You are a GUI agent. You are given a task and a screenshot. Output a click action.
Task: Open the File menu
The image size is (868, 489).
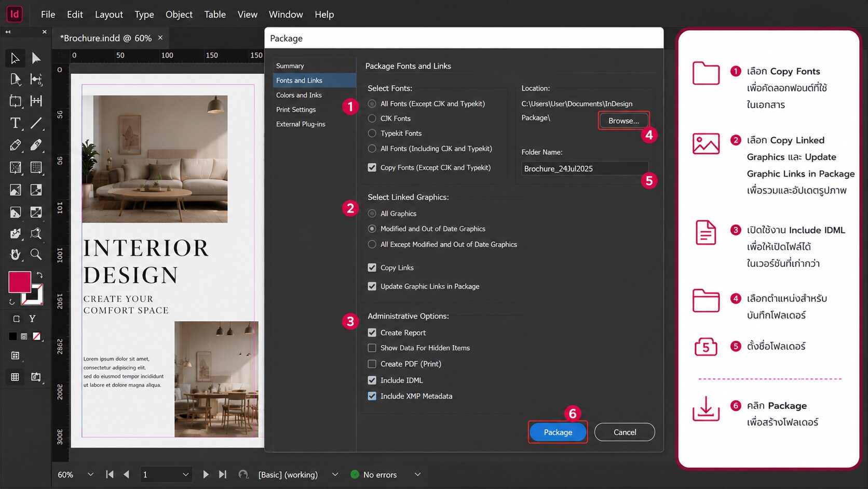[x=48, y=15]
